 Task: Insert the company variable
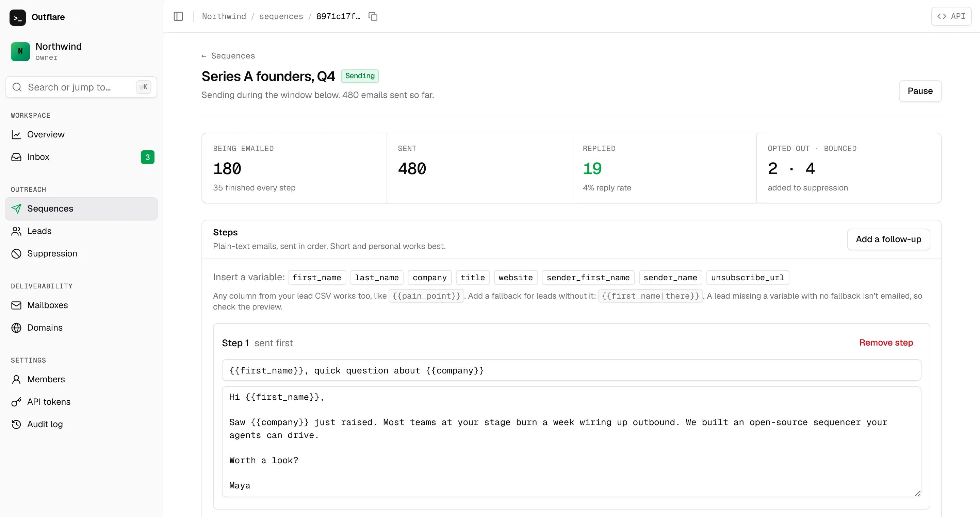point(429,278)
